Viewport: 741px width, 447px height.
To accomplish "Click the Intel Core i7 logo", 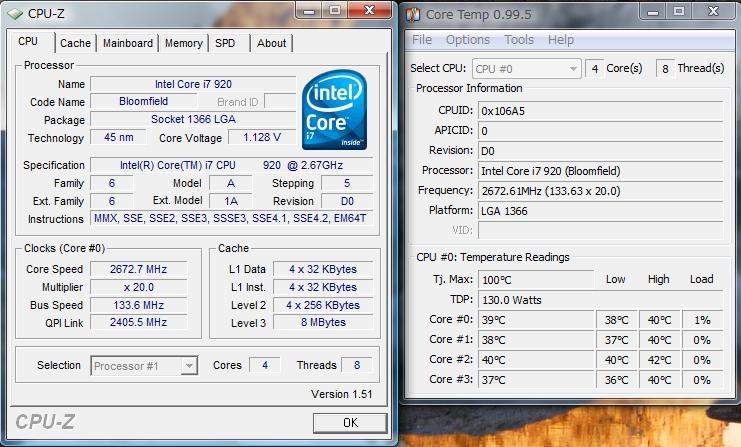I will pos(335,110).
